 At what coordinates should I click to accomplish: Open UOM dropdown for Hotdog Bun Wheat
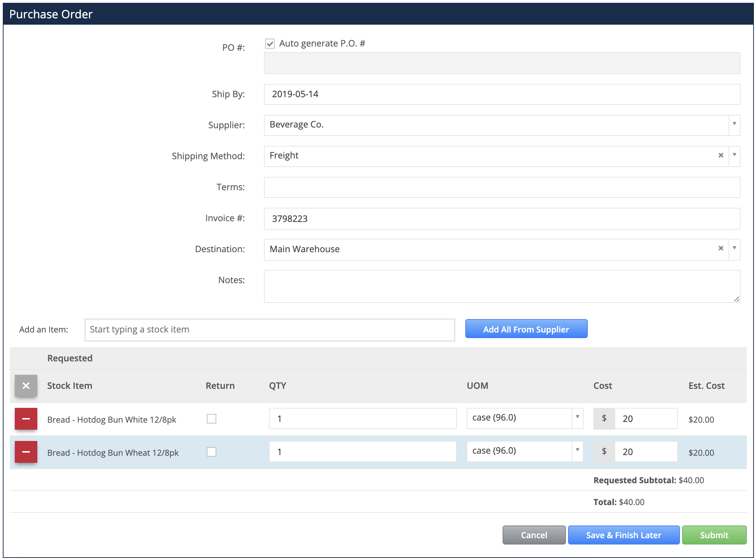578,451
